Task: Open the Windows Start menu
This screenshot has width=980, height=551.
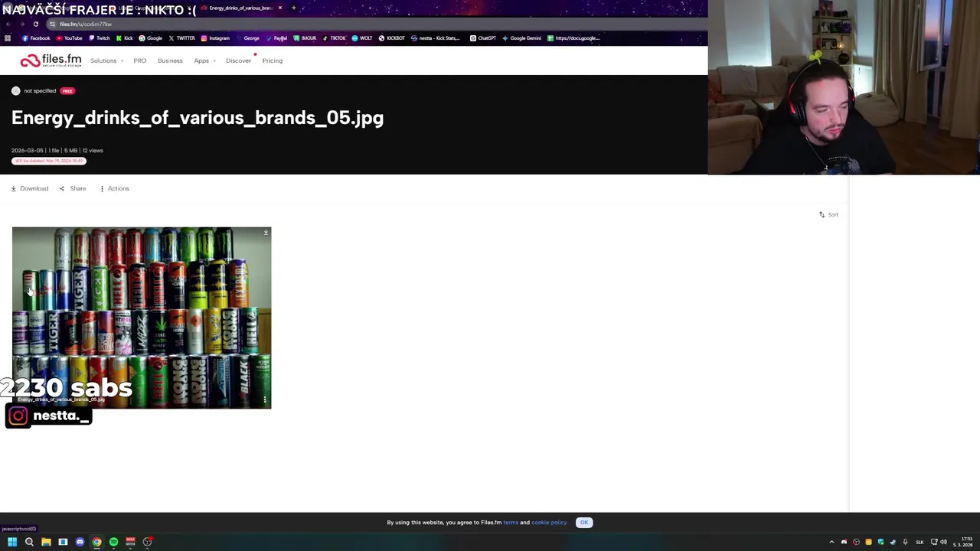Action: pos(12,542)
